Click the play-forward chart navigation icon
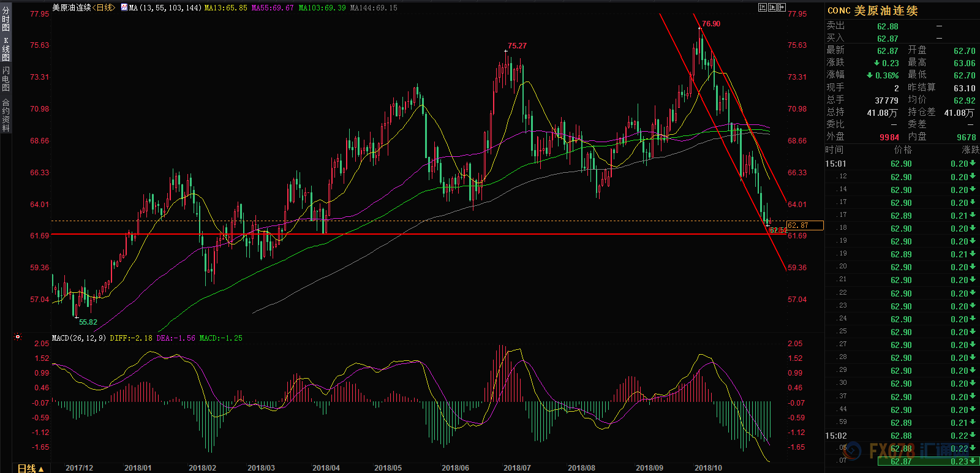The height and width of the screenshot is (473, 980). 772,7
